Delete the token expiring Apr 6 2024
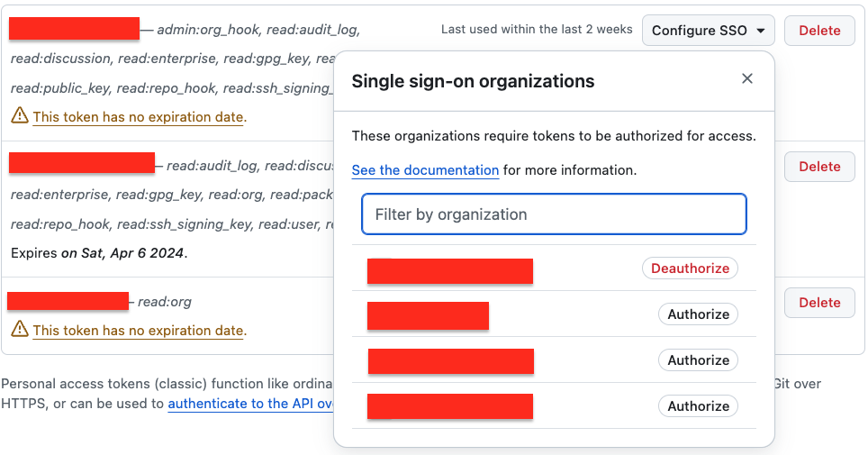Screen dimensions: 868x455 (819, 167)
